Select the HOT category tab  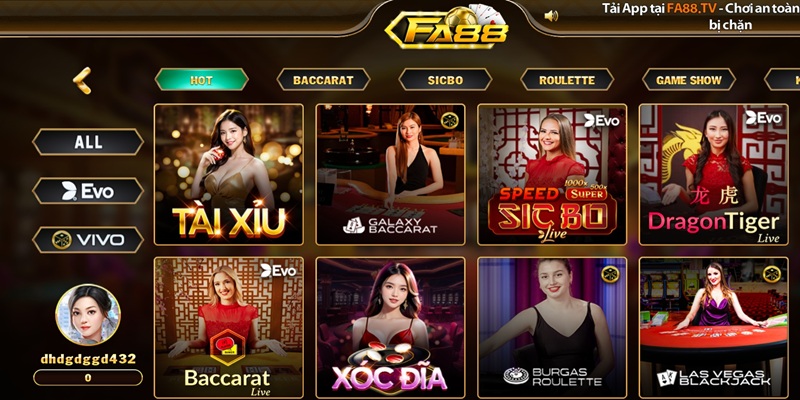[x=202, y=80]
